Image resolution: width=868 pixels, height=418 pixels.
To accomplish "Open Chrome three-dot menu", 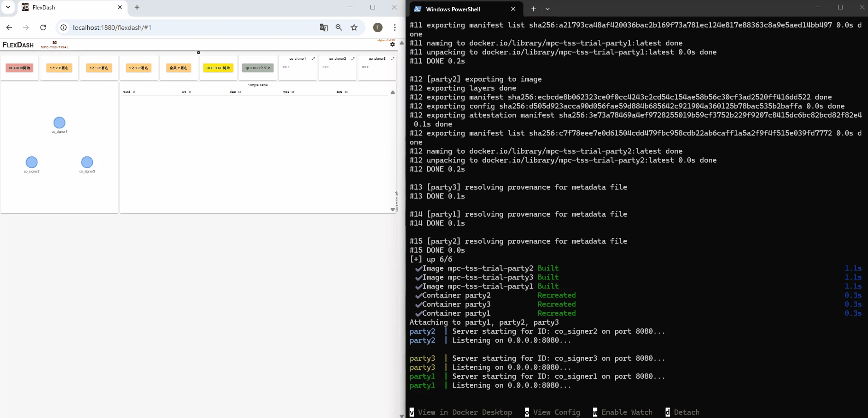I will click(x=395, y=27).
